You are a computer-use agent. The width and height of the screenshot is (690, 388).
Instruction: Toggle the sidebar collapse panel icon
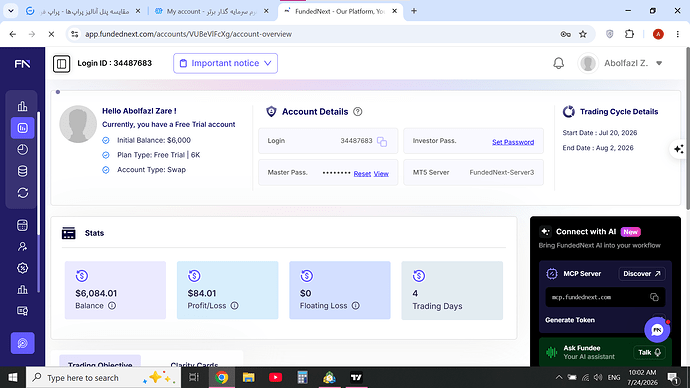click(x=62, y=64)
